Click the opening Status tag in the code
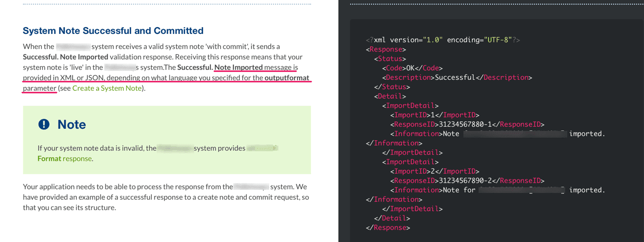 point(390,58)
